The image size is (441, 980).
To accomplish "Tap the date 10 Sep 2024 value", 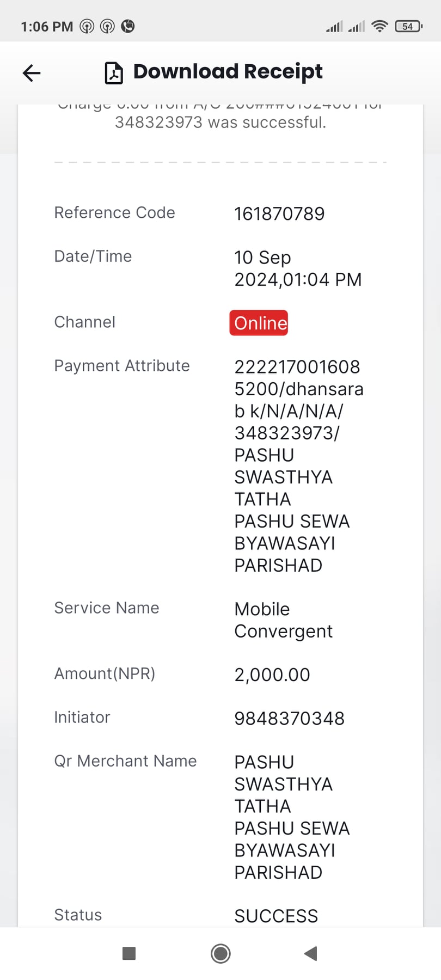I will tap(298, 268).
